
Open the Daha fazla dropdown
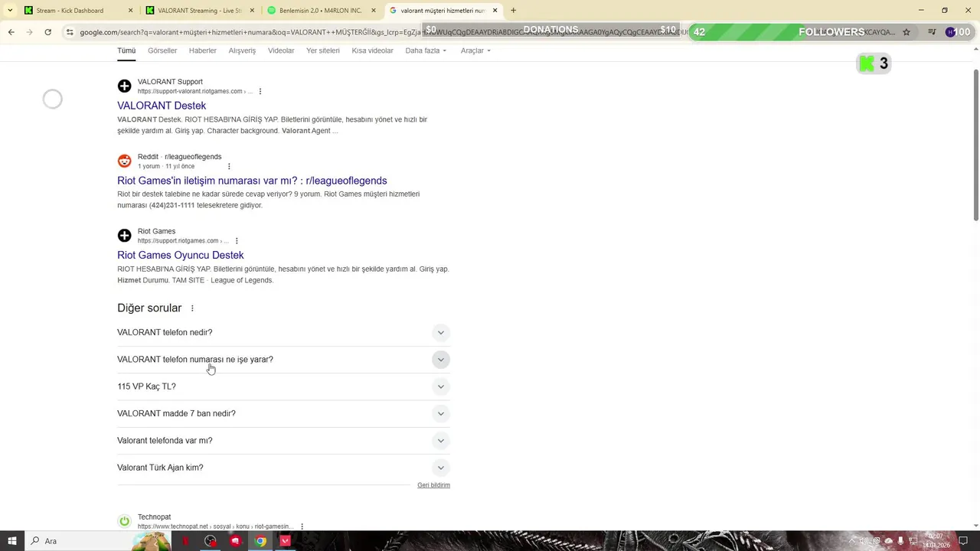[426, 51]
